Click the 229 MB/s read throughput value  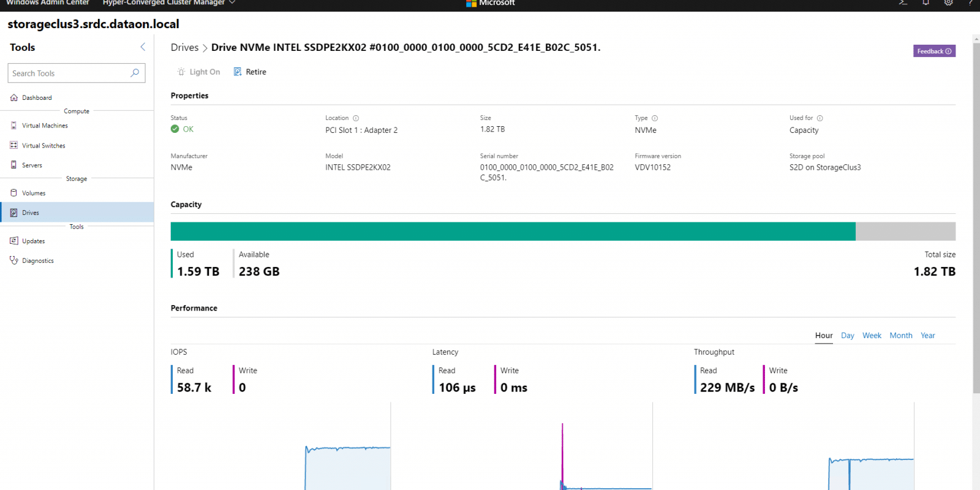(728, 388)
